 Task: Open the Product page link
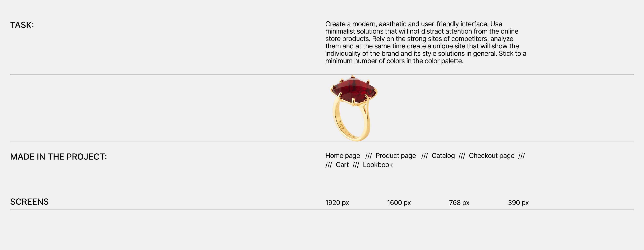pyautogui.click(x=395, y=156)
